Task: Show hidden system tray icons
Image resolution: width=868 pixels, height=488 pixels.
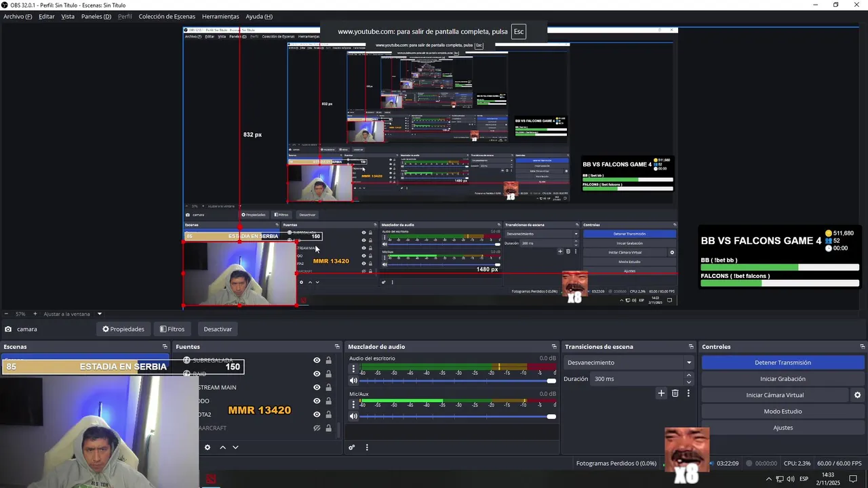Action: coord(768,479)
